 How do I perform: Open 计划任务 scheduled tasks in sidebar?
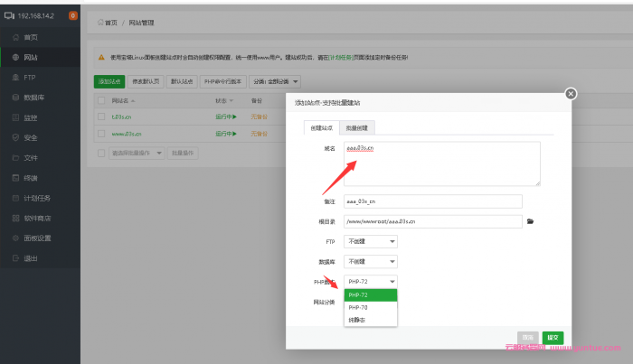[x=36, y=198]
